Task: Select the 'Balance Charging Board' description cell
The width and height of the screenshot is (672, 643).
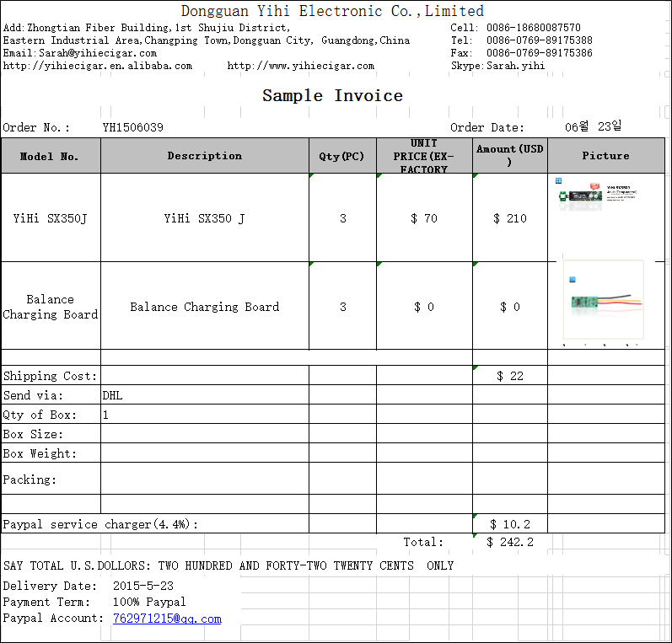Action: coord(205,306)
